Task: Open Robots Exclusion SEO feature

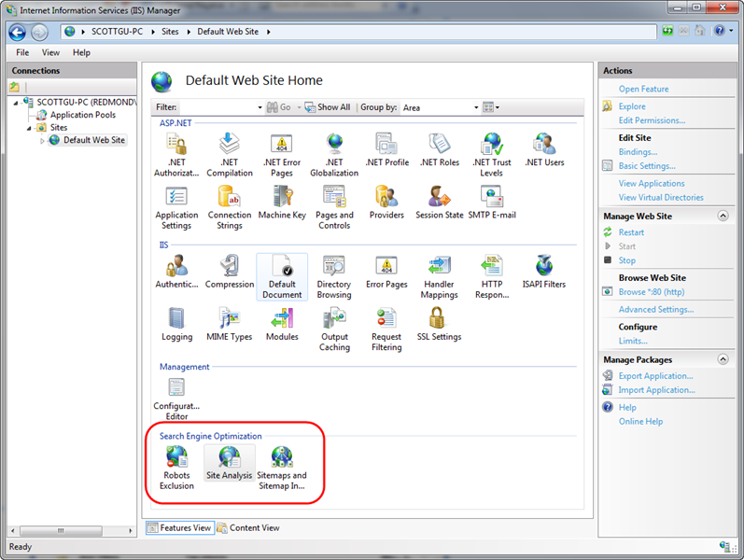Action: (176, 468)
